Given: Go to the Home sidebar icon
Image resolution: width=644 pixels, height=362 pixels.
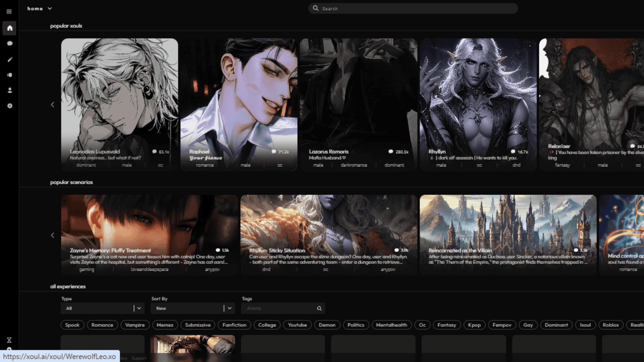Looking at the screenshot, I should coord(10,28).
